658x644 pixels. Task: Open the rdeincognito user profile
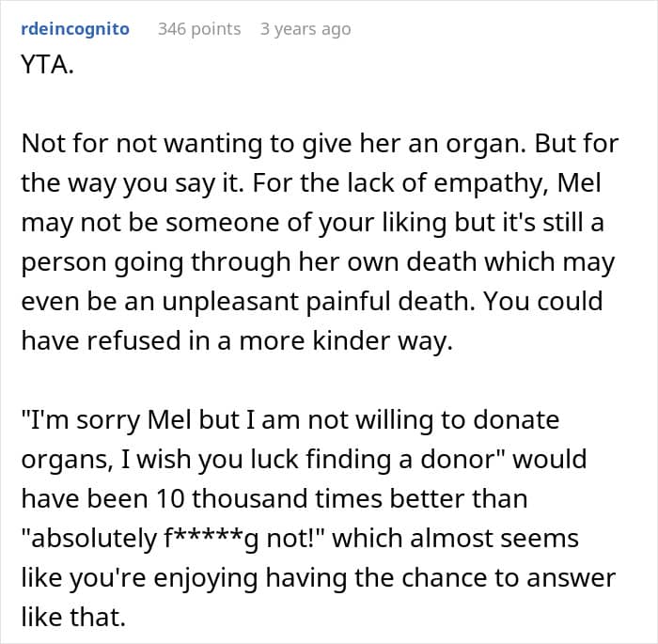[x=75, y=29]
